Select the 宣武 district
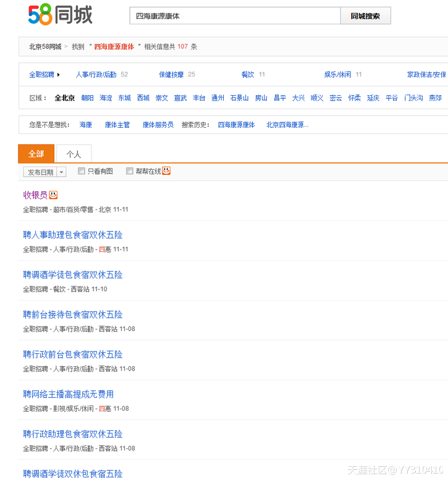Viewport: 448px width, 481px height. click(180, 98)
